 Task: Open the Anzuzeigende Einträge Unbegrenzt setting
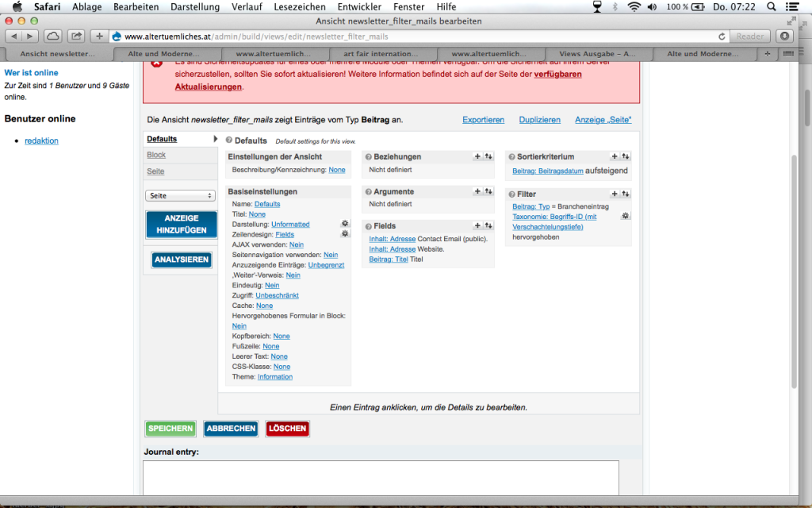click(x=326, y=265)
